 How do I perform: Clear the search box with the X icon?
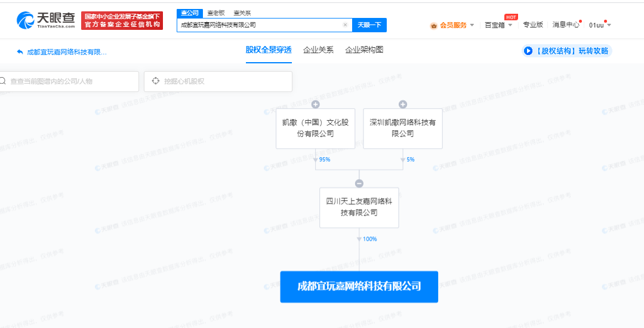[x=345, y=24]
